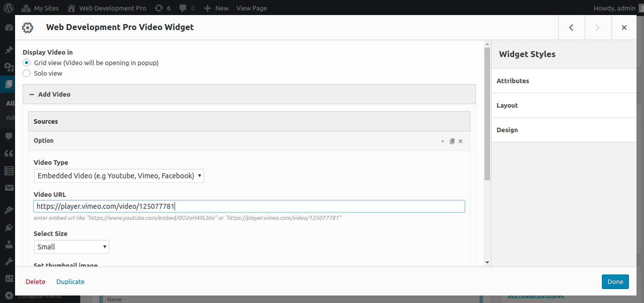The height and width of the screenshot is (303, 644).
Task: Open the highlighted Pages icon in sidebar
Action: [x=9, y=84]
